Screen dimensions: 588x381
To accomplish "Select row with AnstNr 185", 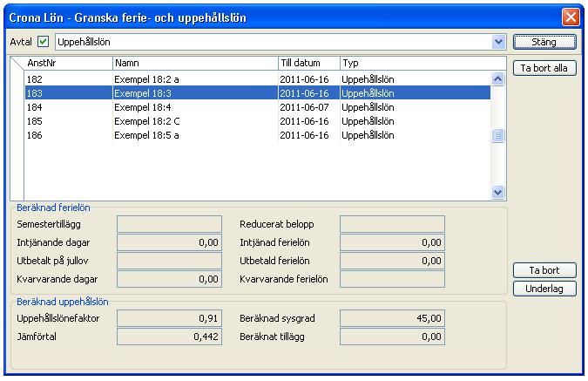I will tap(258, 121).
